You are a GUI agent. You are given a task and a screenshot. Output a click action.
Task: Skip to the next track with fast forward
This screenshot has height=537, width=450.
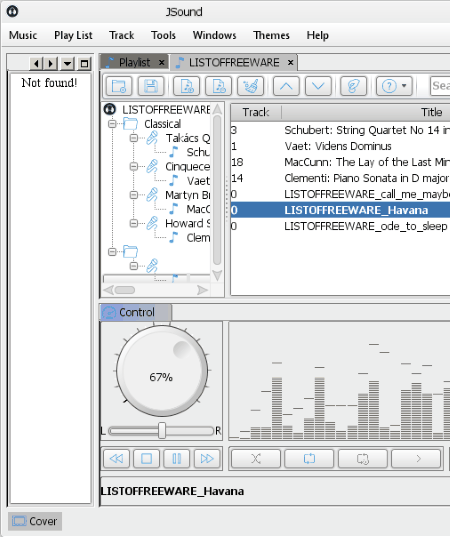(x=207, y=458)
